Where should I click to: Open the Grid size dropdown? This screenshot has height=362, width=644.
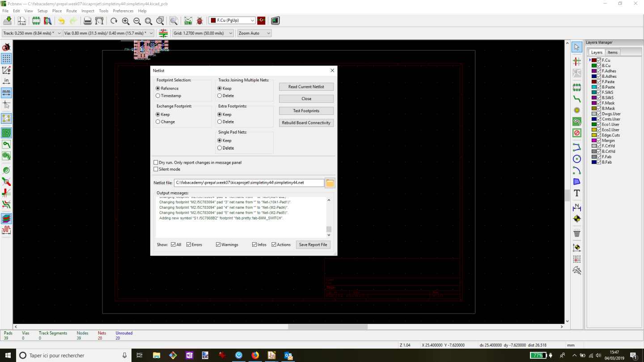click(203, 33)
